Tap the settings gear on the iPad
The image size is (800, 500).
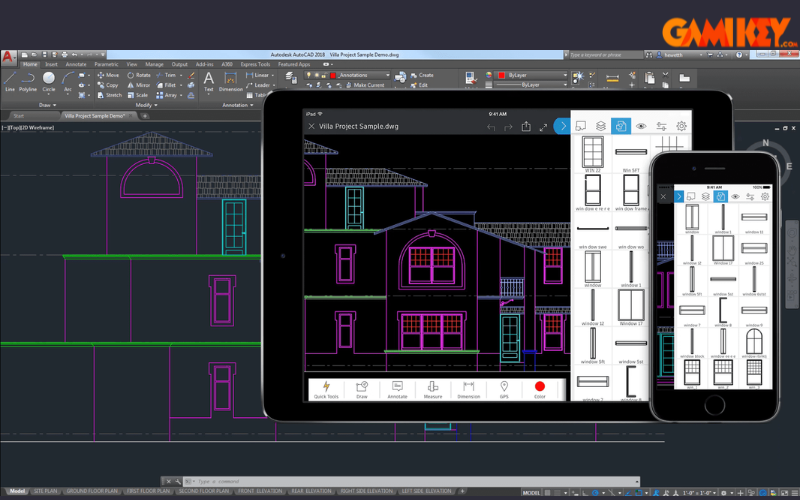click(681, 126)
